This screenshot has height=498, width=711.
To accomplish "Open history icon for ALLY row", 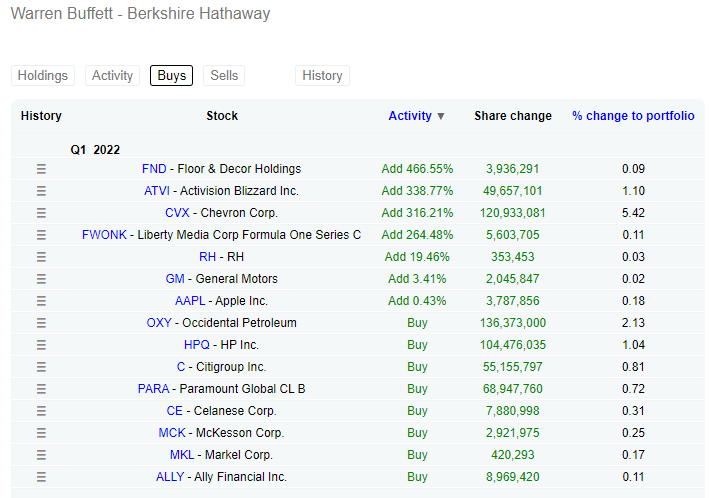I will click(x=41, y=477).
